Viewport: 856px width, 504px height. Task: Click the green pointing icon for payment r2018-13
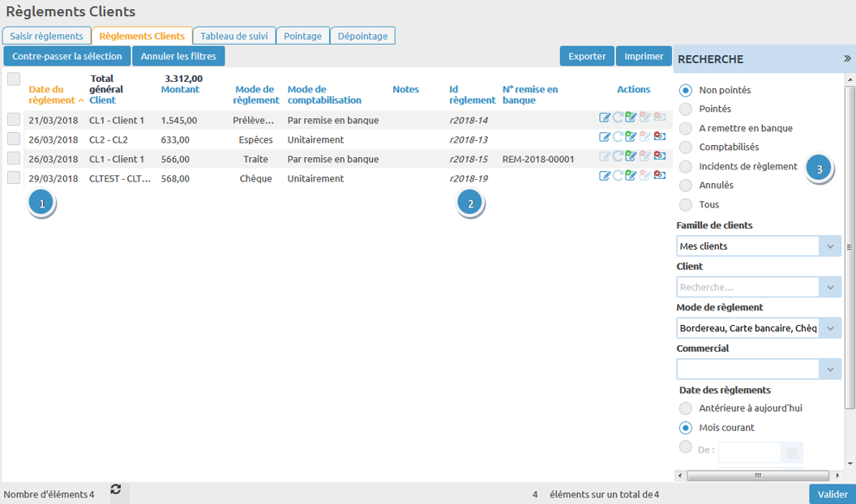pyautogui.click(x=631, y=138)
